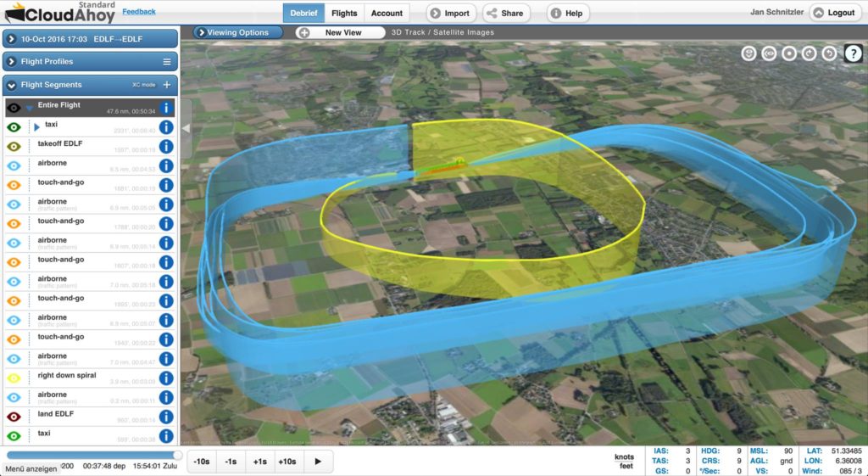Open the map help question mark icon
Viewport: 868px width, 476px height.
click(x=853, y=53)
